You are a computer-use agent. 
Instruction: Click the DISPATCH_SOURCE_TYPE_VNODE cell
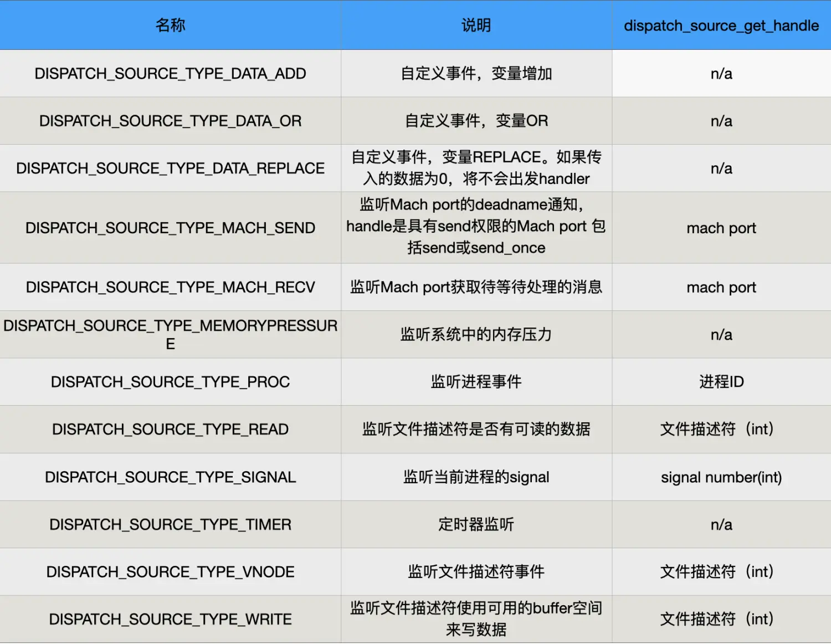pyautogui.click(x=170, y=572)
